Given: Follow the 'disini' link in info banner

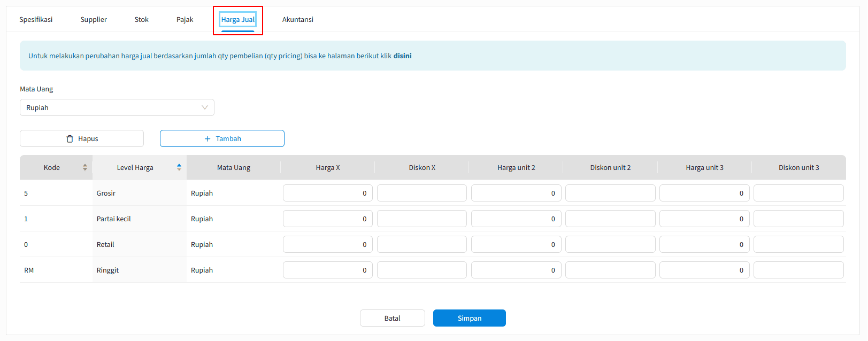Looking at the screenshot, I should tap(402, 56).
